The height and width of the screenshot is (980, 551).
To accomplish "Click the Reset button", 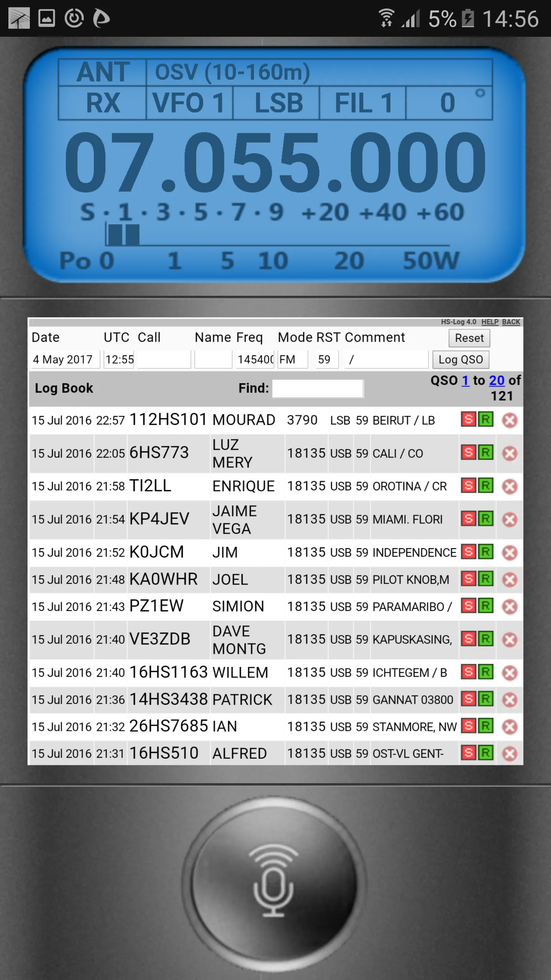I will [469, 338].
